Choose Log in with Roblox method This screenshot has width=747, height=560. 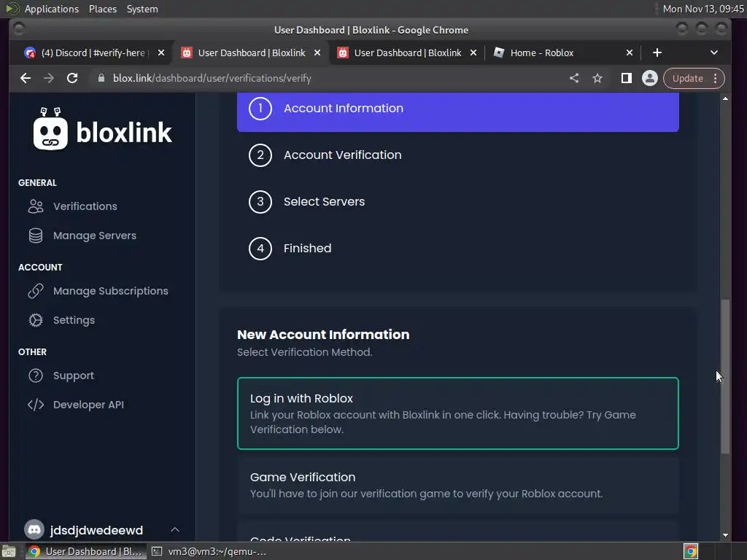pos(458,413)
